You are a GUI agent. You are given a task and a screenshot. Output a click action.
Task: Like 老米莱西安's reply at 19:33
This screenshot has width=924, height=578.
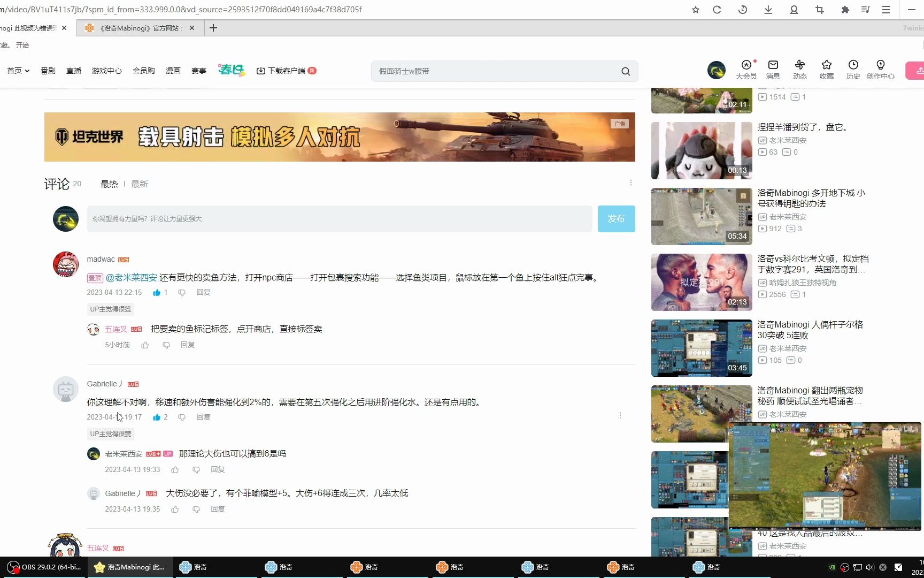coord(175,470)
